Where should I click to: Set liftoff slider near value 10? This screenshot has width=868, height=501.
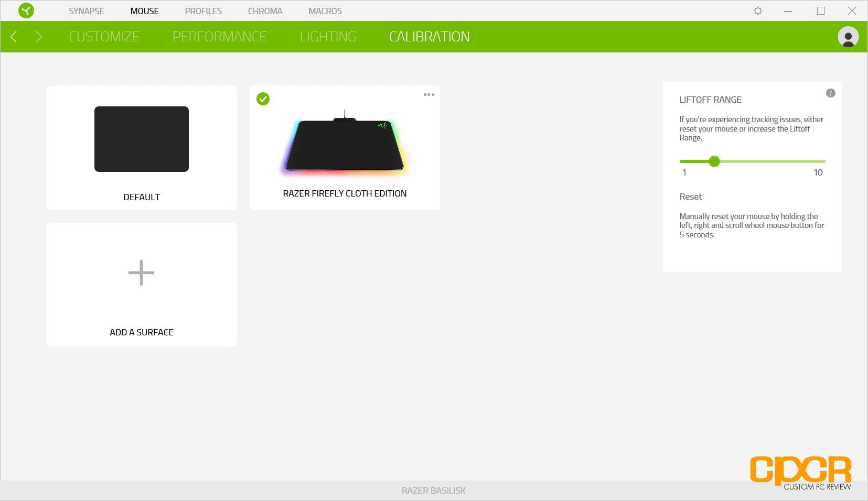818,161
